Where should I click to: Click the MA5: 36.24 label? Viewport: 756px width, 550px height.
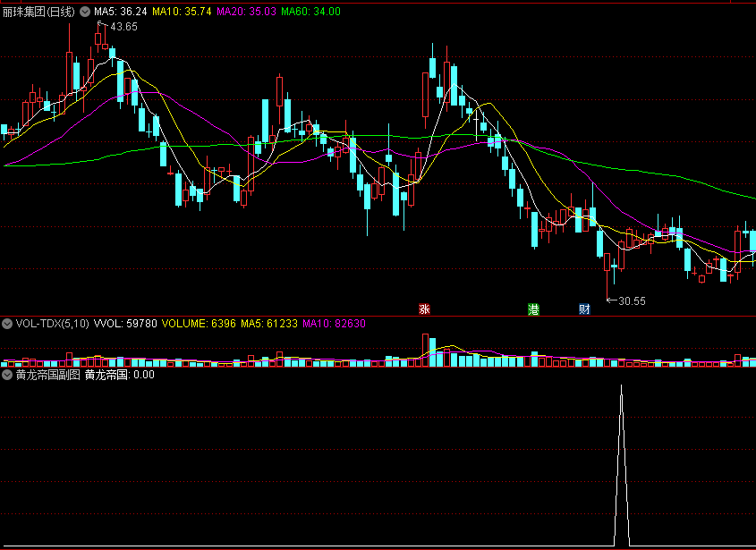tap(121, 12)
